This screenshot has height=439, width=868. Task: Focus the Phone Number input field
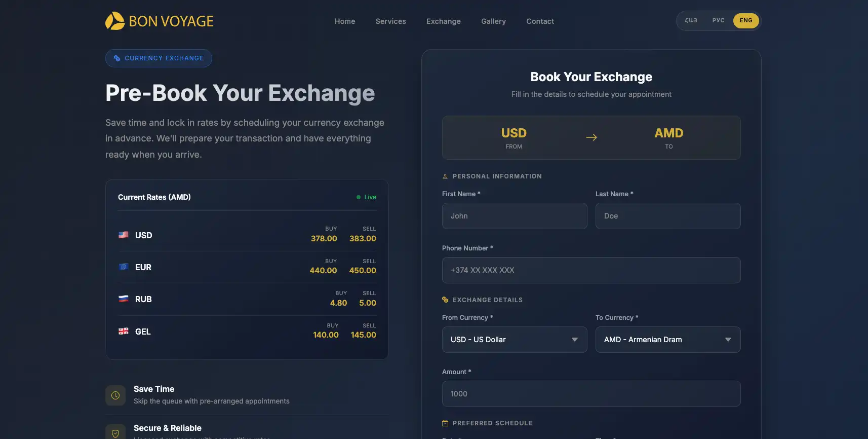[591, 270]
